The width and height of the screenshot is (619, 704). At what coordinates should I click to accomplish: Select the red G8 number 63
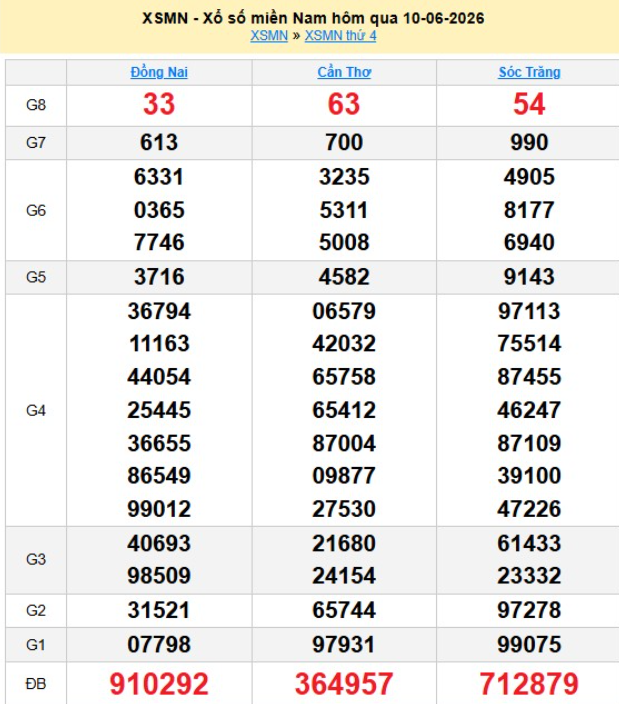pos(344,104)
